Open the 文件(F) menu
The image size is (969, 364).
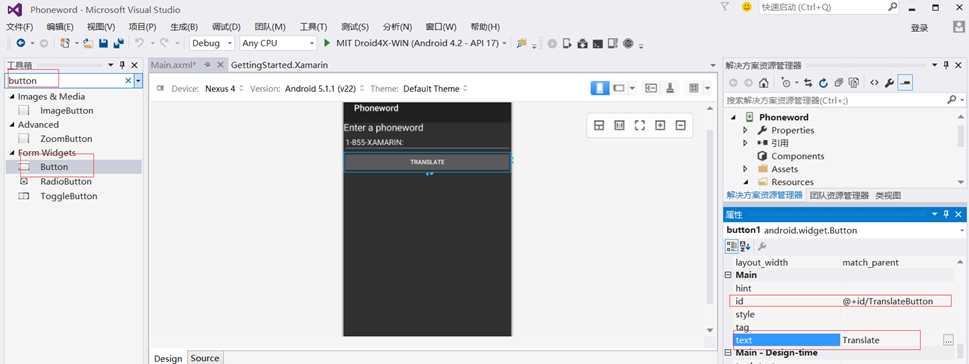[x=19, y=27]
